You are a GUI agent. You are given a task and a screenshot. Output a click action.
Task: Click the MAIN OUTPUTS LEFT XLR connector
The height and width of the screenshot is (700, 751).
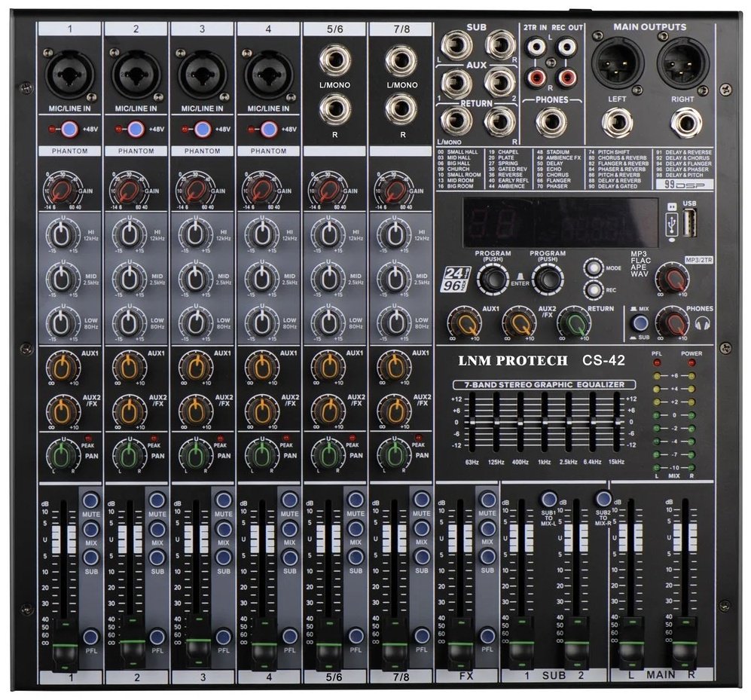pos(618,63)
